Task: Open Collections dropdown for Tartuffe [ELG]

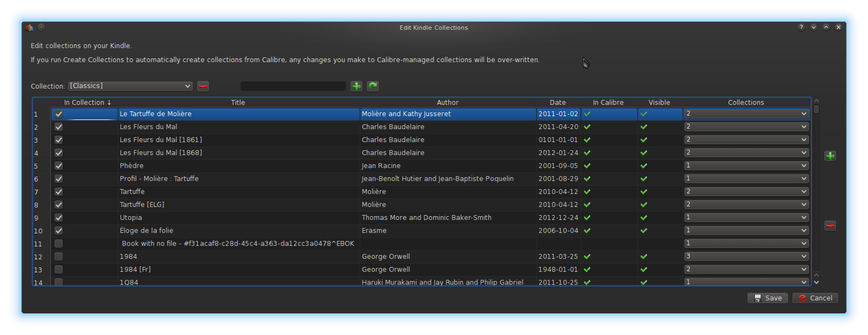Action: pyautogui.click(x=746, y=205)
